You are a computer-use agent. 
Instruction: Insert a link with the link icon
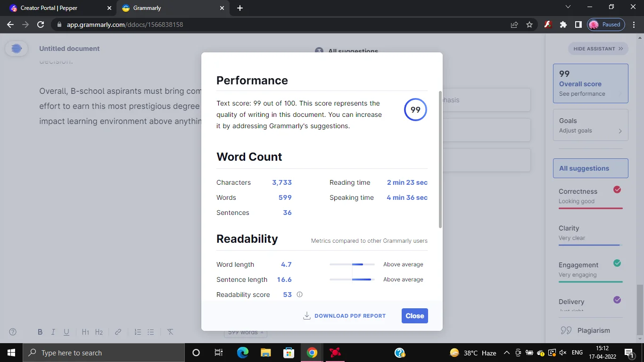pyautogui.click(x=118, y=332)
